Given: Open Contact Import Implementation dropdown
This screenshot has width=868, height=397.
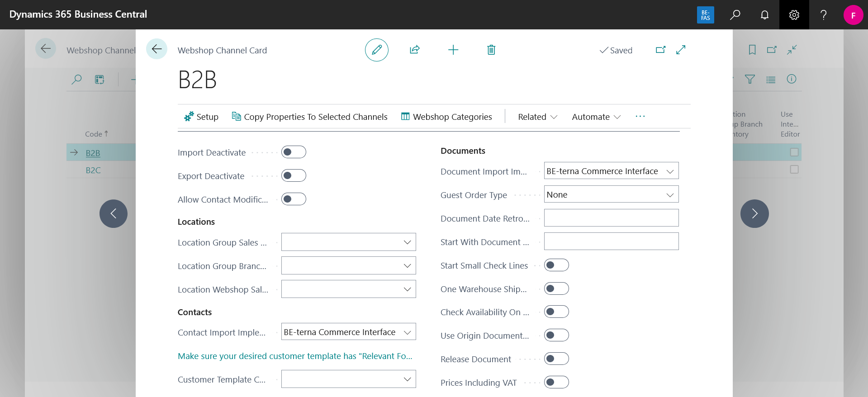Looking at the screenshot, I should tap(407, 332).
